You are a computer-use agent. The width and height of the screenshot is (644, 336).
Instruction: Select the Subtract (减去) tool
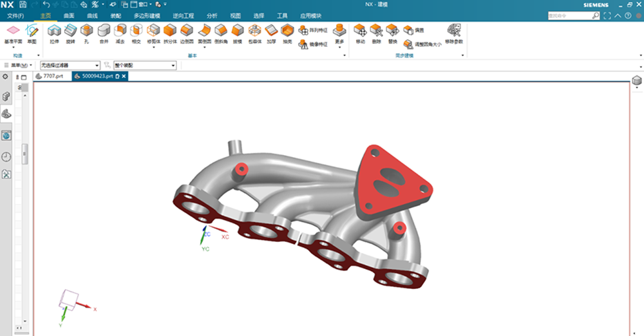pyautogui.click(x=120, y=32)
